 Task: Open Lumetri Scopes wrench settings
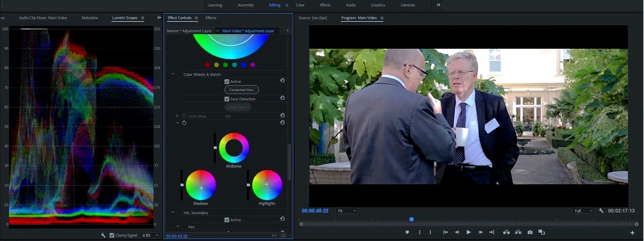pos(103,235)
